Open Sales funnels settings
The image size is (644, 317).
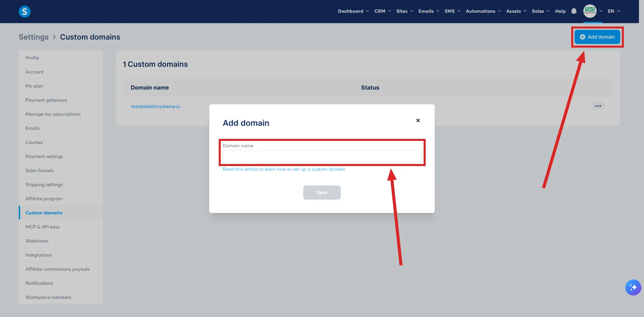[x=61, y=170]
